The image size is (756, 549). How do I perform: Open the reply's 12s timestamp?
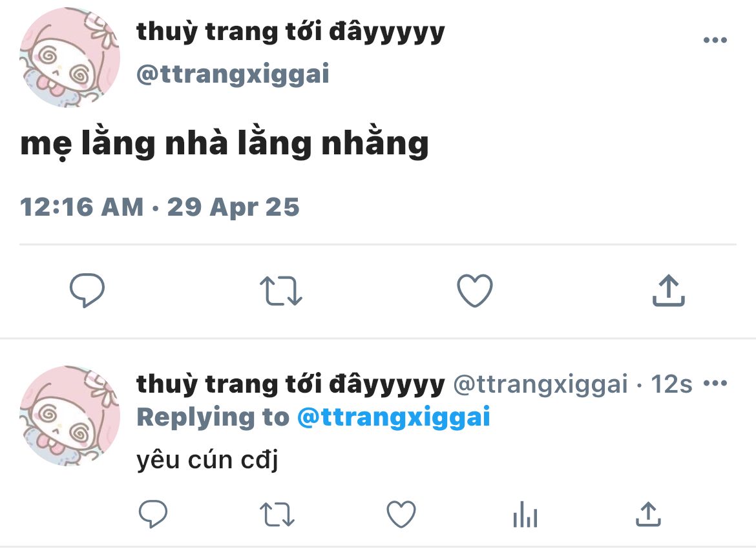tap(671, 384)
